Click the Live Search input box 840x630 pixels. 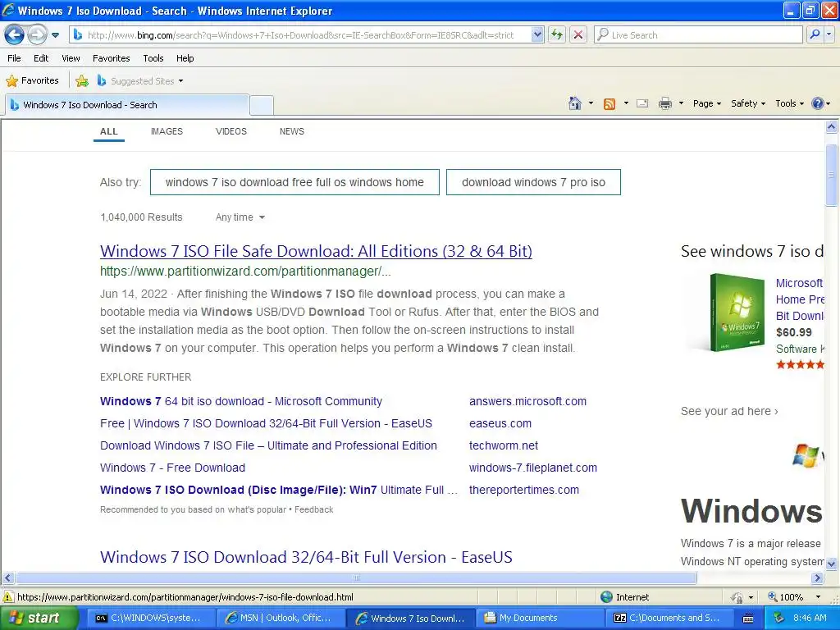[698, 34]
